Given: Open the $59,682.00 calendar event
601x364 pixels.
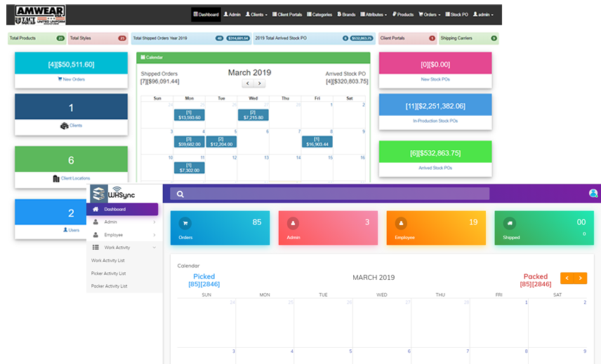Looking at the screenshot, I should [190, 142].
